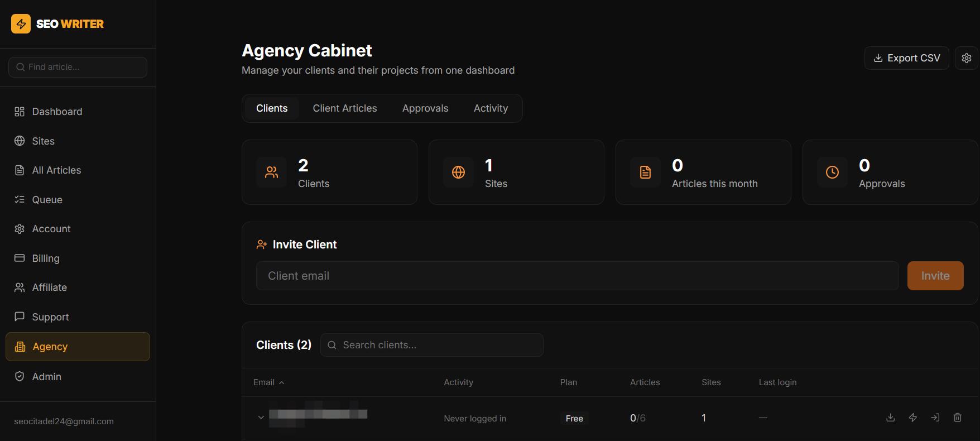The height and width of the screenshot is (441, 980).
Task: Click the login-as-client arrow icon in the row
Action: coord(935,418)
